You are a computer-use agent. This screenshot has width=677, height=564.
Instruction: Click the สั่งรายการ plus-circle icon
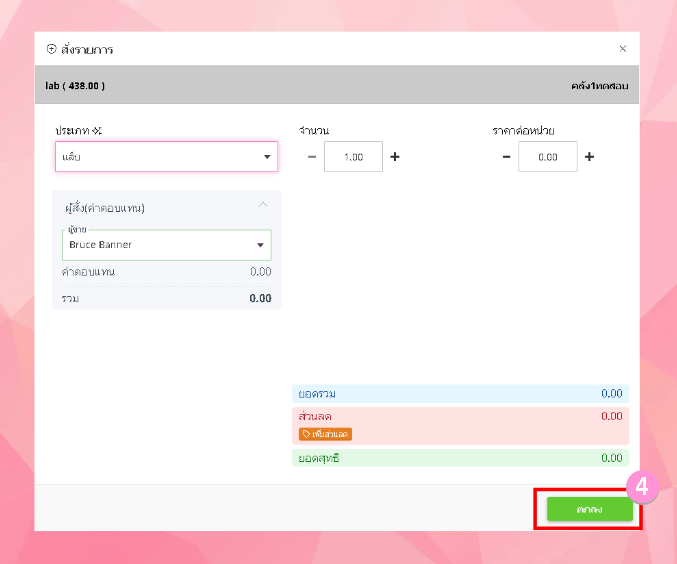tap(51, 49)
